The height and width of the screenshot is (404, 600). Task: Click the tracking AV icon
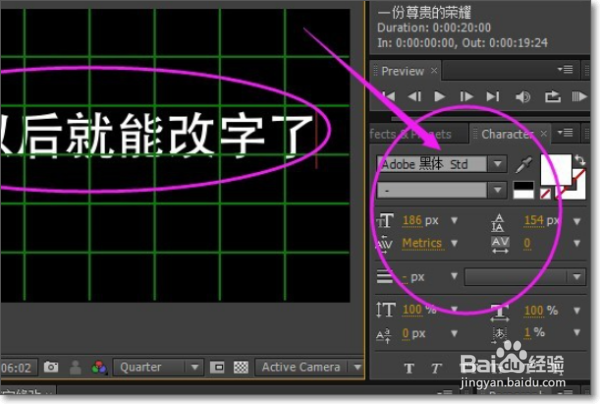(x=500, y=245)
